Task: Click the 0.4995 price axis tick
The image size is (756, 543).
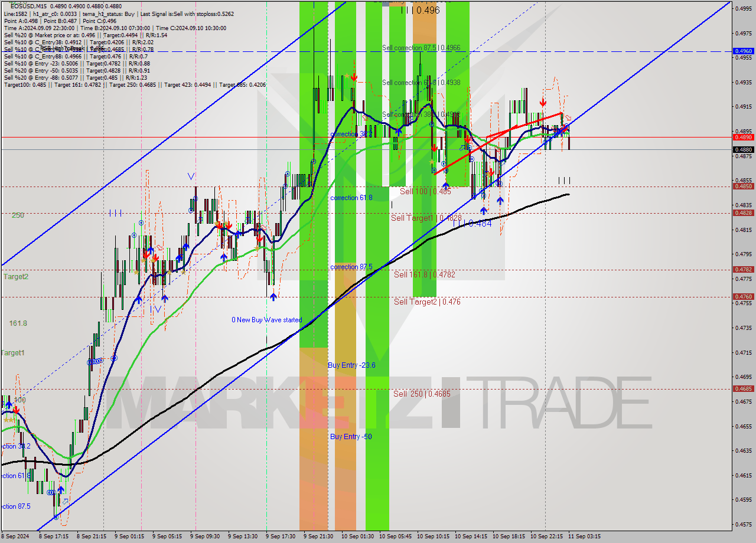Action: (x=743, y=8)
